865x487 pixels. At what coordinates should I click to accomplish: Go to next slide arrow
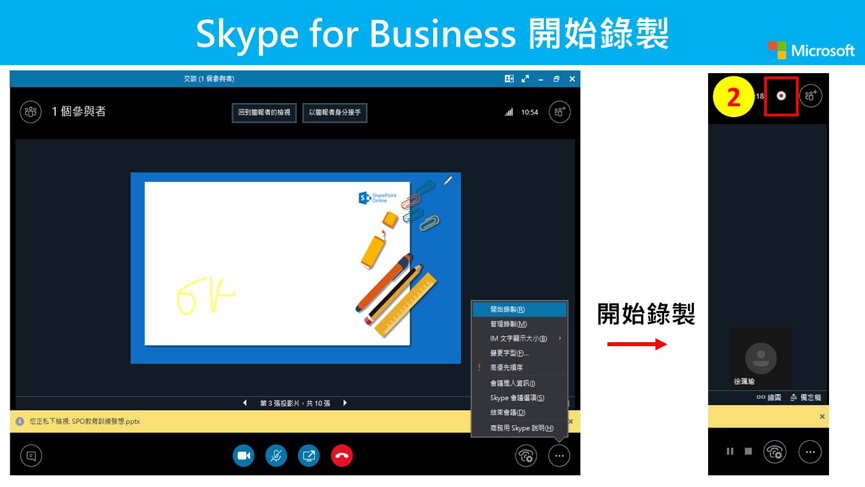[345, 403]
